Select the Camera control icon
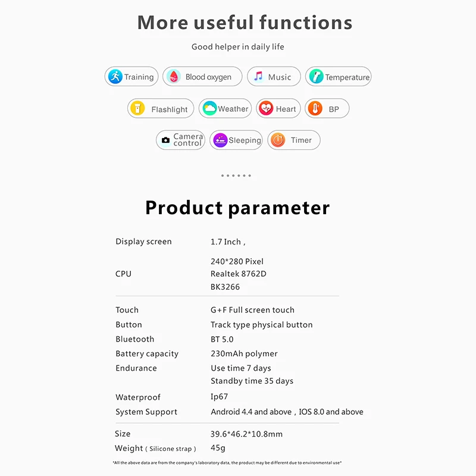The image size is (476, 476). click(x=165, y=140)
